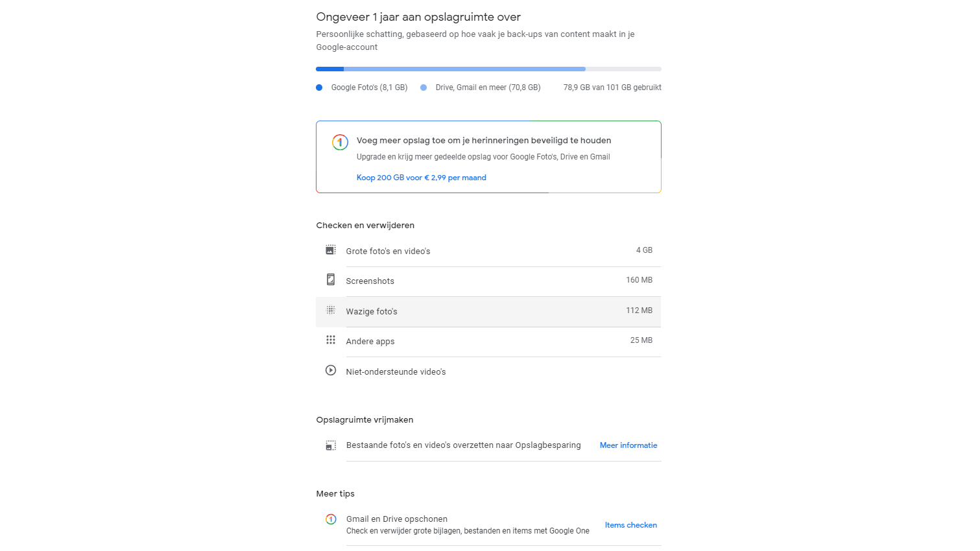This screenshot has height=551, width=980.
Task: Click the Google One logo in upgrade card
Action: coord(340,143)
